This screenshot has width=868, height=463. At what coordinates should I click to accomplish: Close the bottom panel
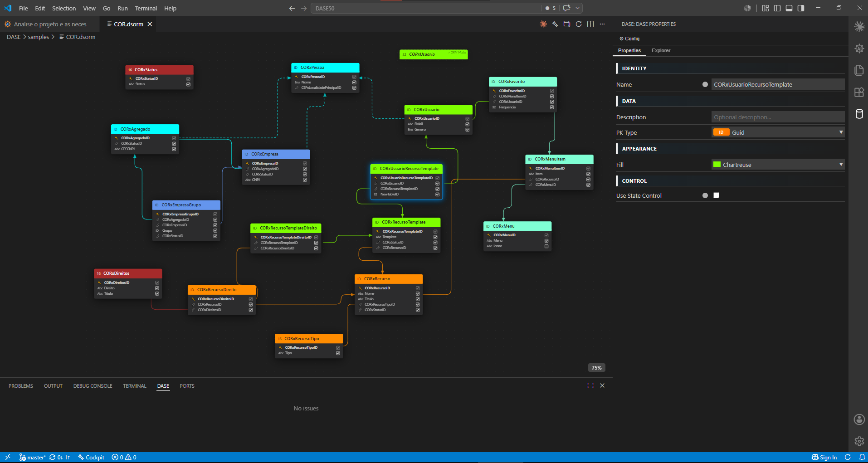click(602, 385)
